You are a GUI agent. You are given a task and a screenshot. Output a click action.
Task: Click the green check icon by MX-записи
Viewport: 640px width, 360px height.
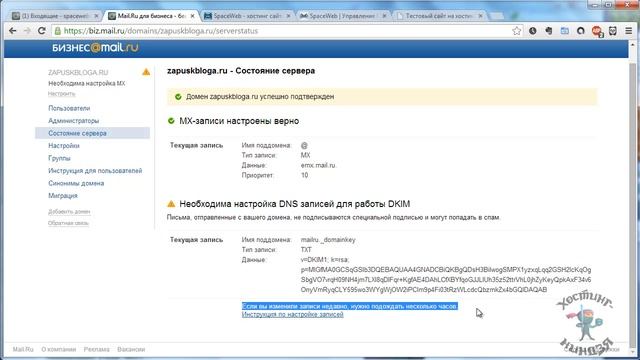171,121
